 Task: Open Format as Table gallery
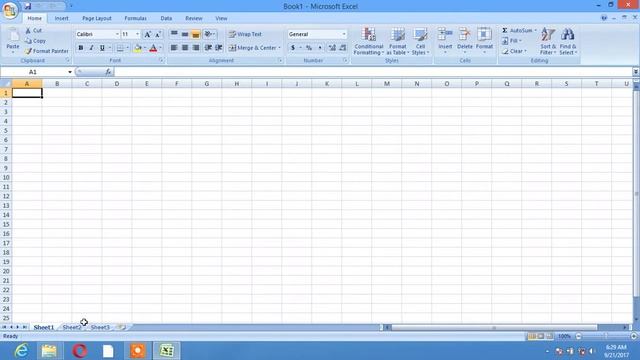pos(398,41)
